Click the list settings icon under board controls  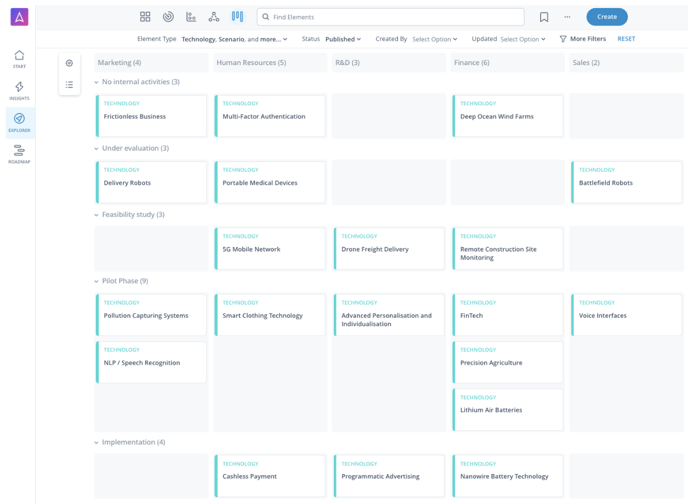click(x=69, y=85)
